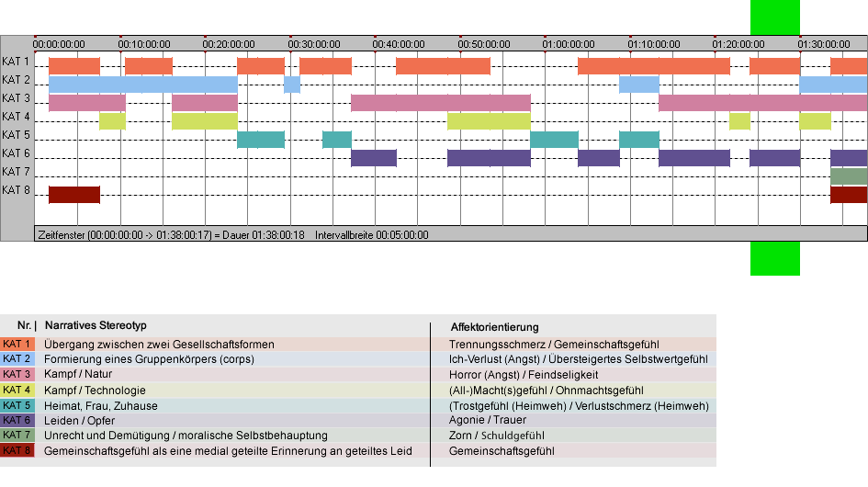868x487 pixels.
Task: Click the 01:10:00:00 time marker
Action: 654,44
